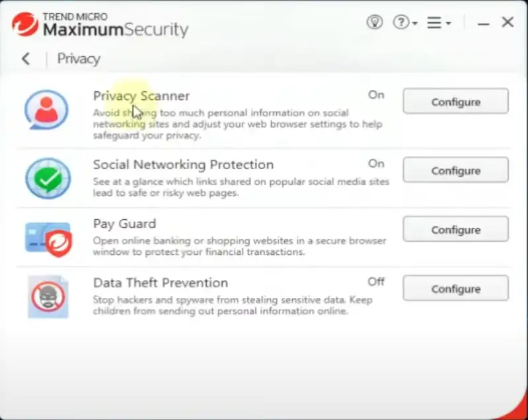Click the Privacy page title
The height and width of the screenshot is (420, 528).
pyautogui.click(x=79, y=59)
